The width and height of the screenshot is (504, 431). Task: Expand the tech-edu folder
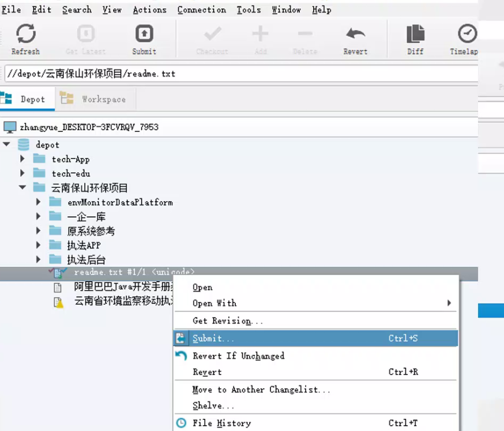tap(22, 173)
